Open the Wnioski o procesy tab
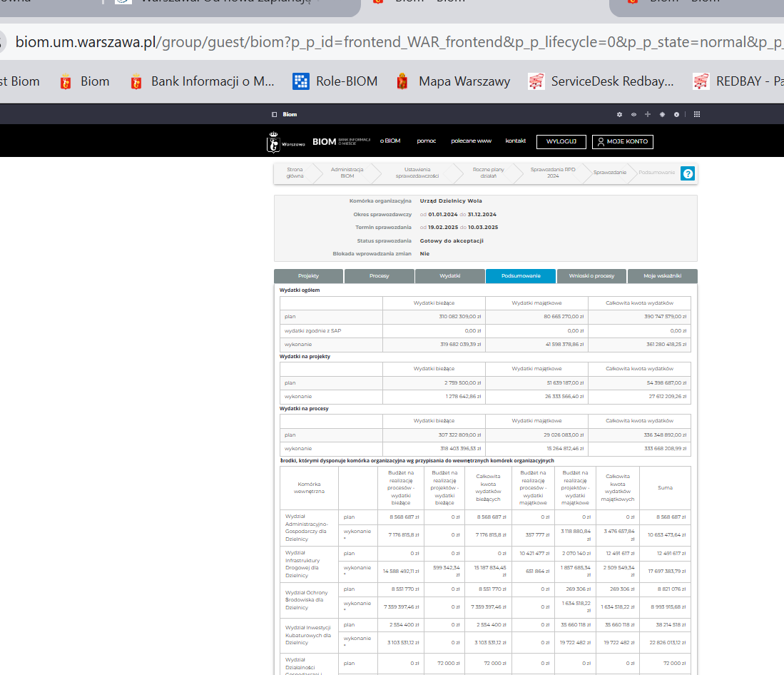Screen dimensions: 784x675 (x=591, y=275)
